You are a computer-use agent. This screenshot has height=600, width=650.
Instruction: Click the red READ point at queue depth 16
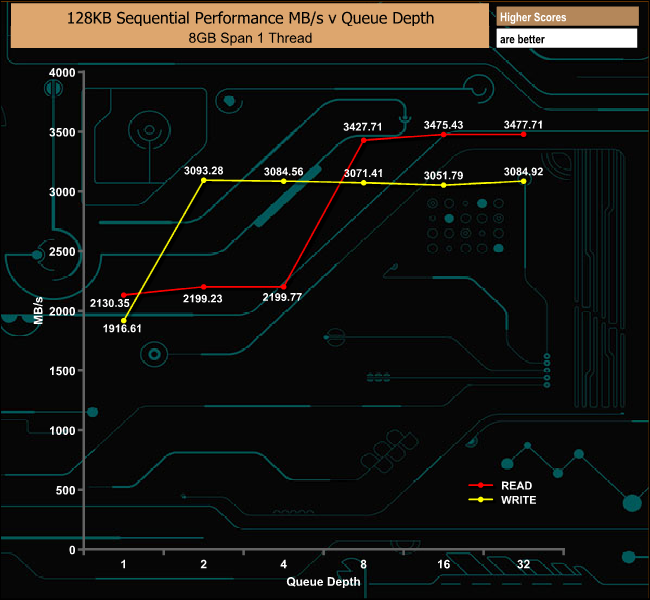444,134
